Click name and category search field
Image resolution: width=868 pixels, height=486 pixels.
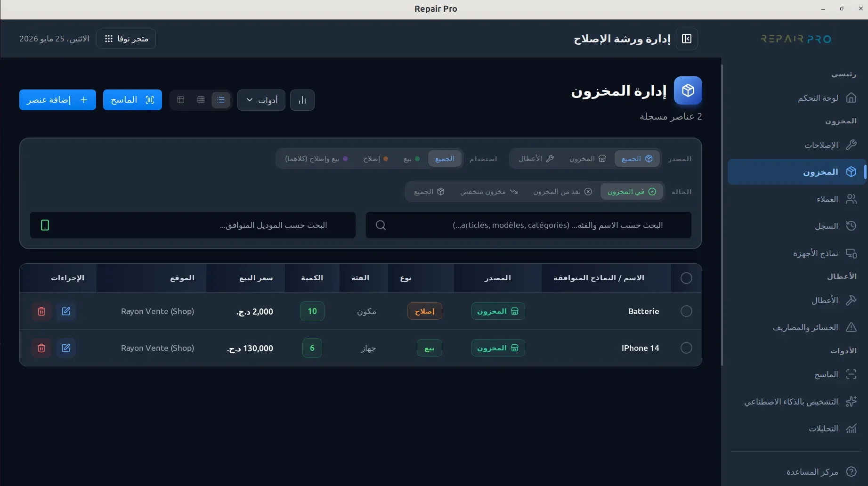(528, 225)
